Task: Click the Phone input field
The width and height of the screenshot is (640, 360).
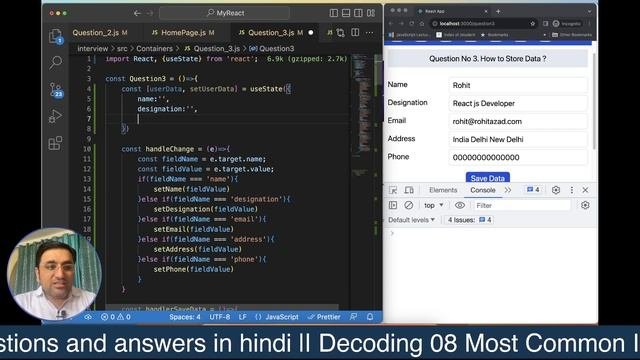Action: [518, 157]
